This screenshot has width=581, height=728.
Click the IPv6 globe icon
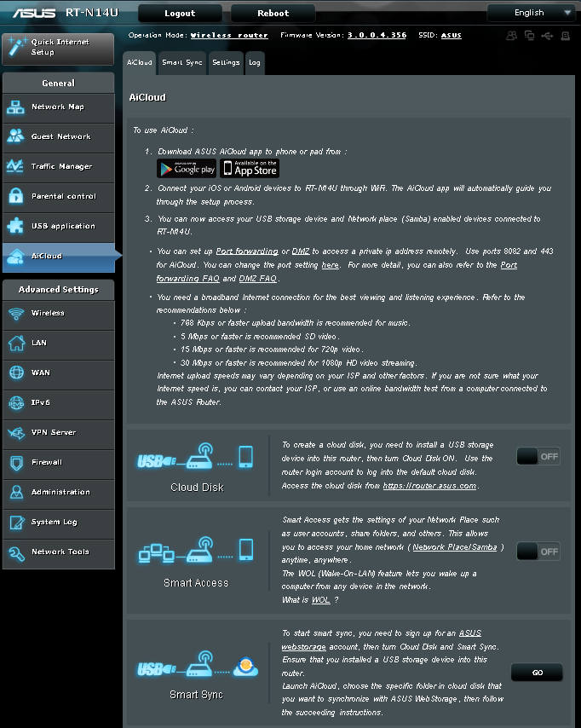pos(16,402)
